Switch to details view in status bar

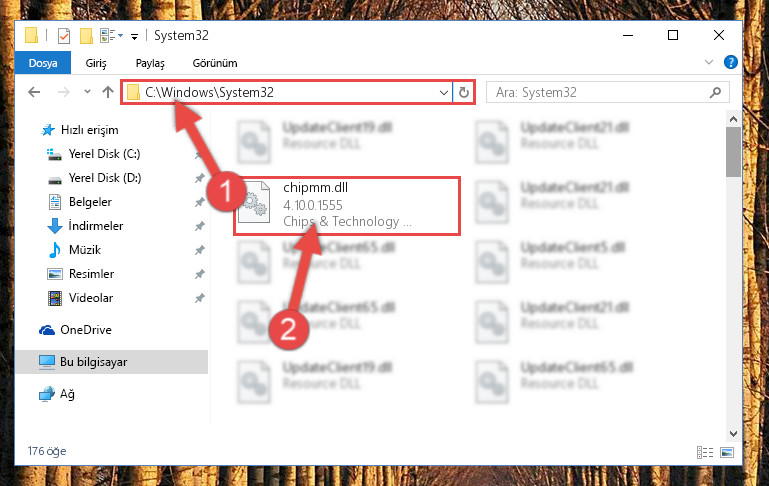click(x=705, y=452)
